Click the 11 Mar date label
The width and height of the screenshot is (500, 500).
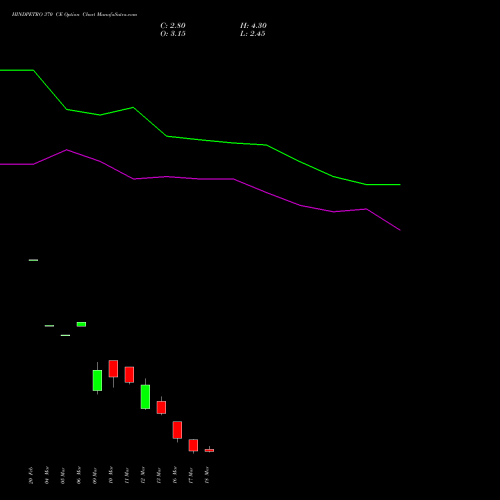point(127,475)
